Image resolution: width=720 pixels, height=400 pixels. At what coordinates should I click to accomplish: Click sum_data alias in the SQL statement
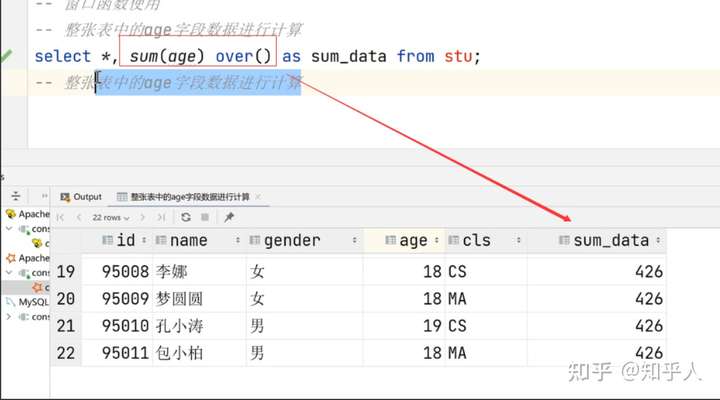point(349,56)
